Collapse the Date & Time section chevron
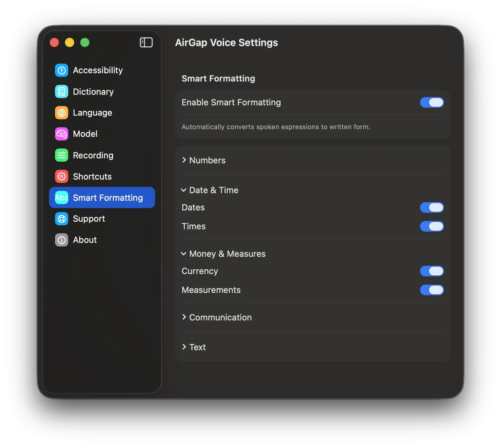Screen dimensions: 501x448 pyautogui.click(x=184, y=190)
